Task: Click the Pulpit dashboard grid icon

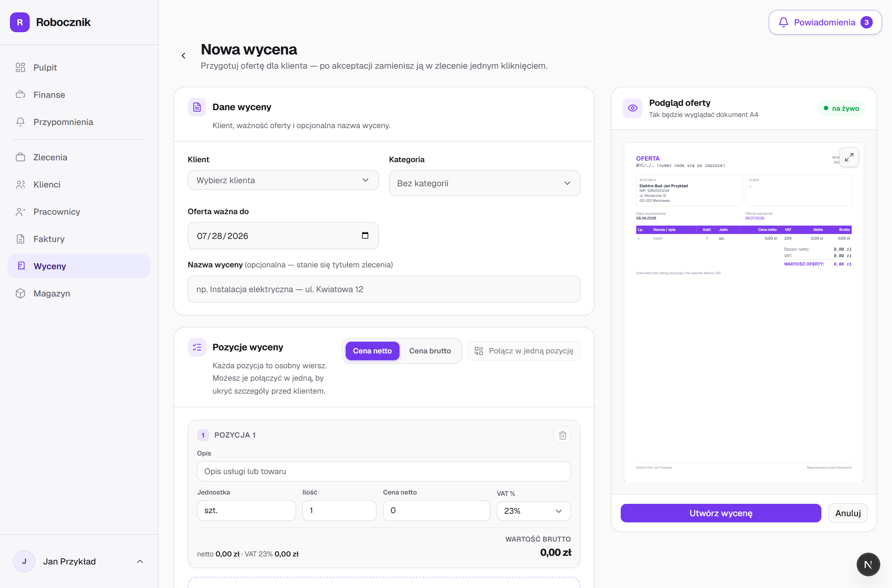Action: tap(20, 67)
